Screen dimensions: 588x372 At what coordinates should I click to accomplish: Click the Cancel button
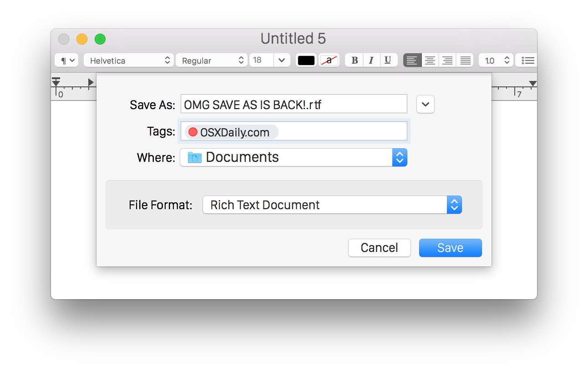pyautogui.click(x=380, y=248)
